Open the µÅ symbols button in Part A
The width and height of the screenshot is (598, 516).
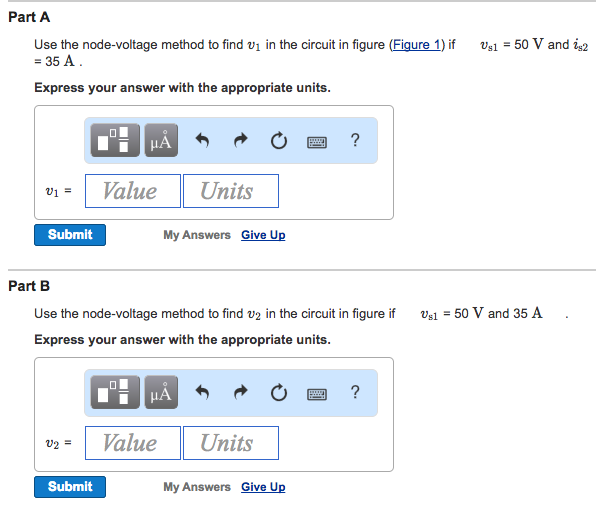(161, 140)
